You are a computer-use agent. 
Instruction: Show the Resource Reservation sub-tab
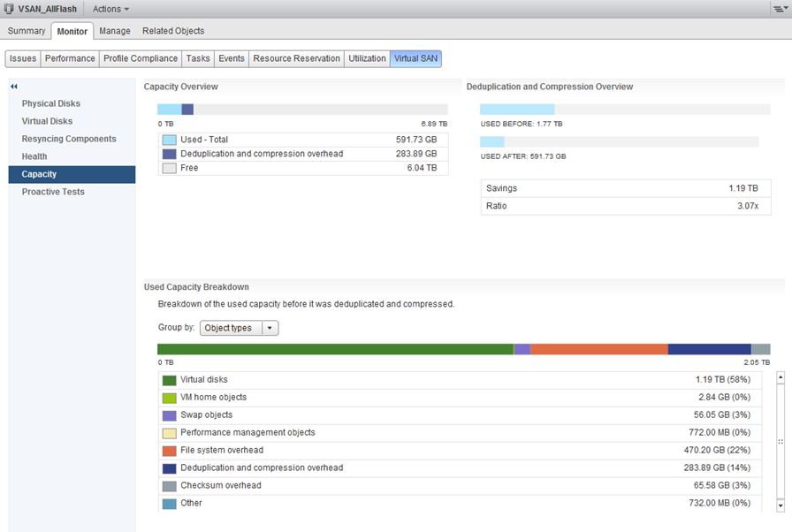coord(296,58)
